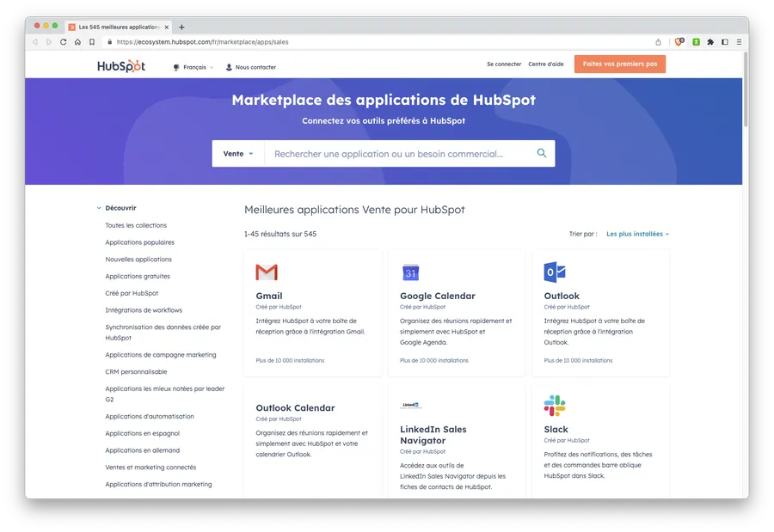Open Applications les mieux notées par leader G2
This screenshot has width=774, height=532.
pos(165,394)
